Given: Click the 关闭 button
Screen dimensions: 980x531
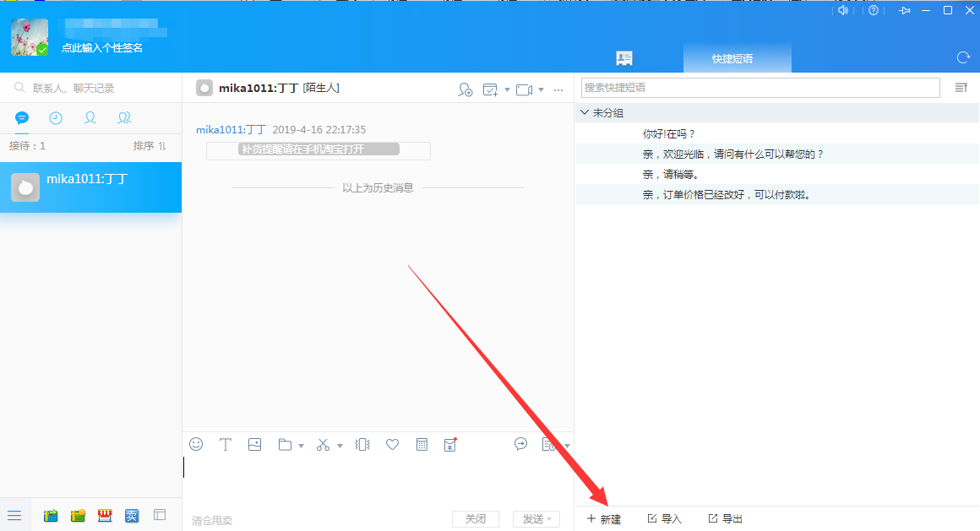Looking at the screenshot, I should (476, 519).
